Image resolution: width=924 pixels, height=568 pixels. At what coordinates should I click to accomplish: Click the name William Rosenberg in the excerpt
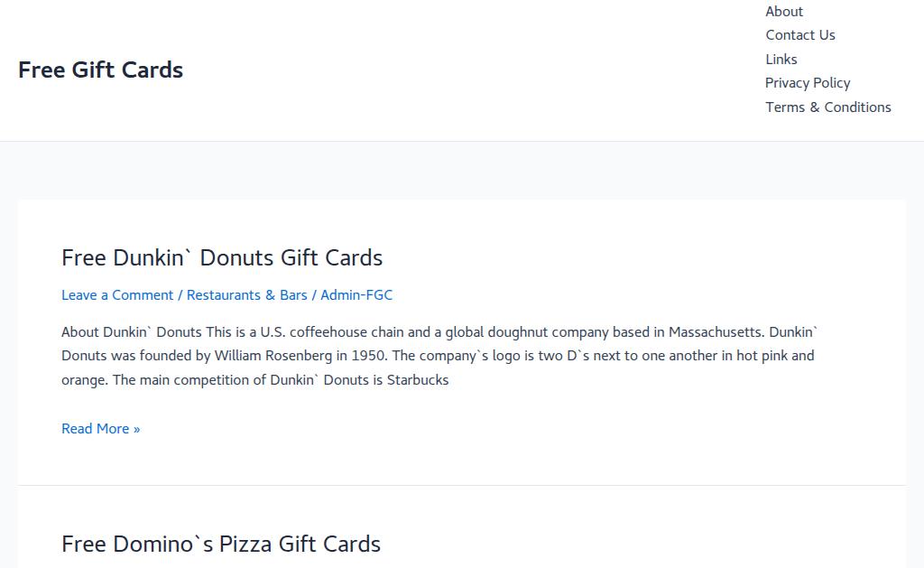coord(272,356)
